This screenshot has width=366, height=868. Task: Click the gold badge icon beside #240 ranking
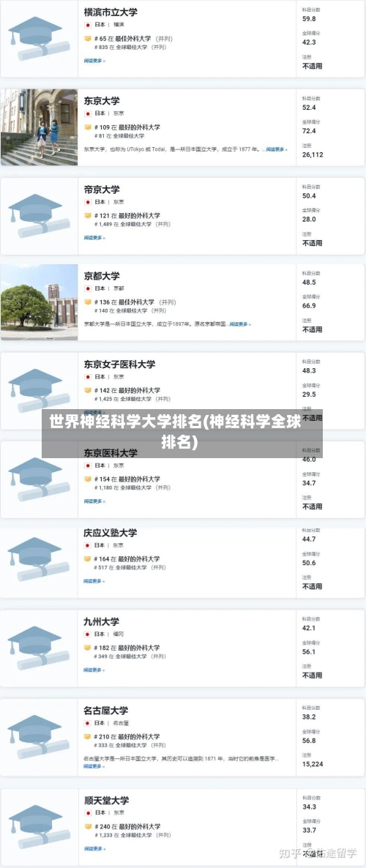pos(87,826)
